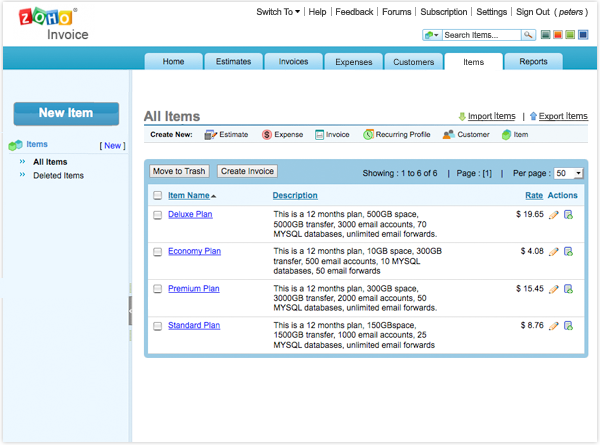Click the Recurring Profile clock icon
The width and height of the screenshot is (600, 445).
[x=368, y=135]
